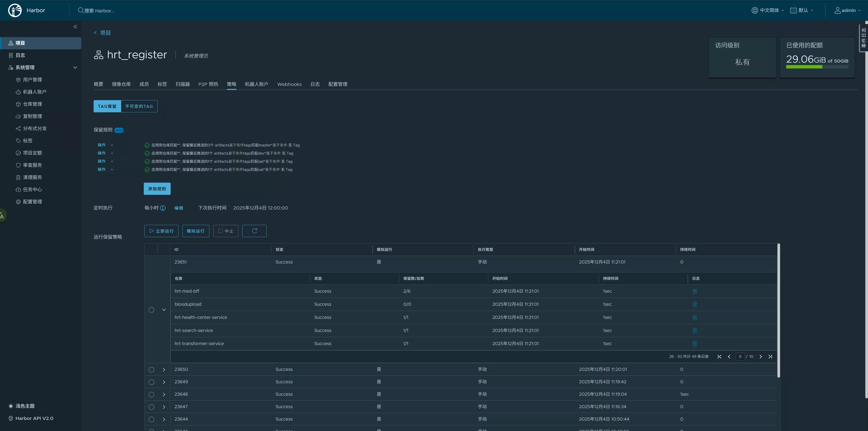The image size is (868, 431).
Task: Collapse the left sidebar navigation
Action: point(75,27)
